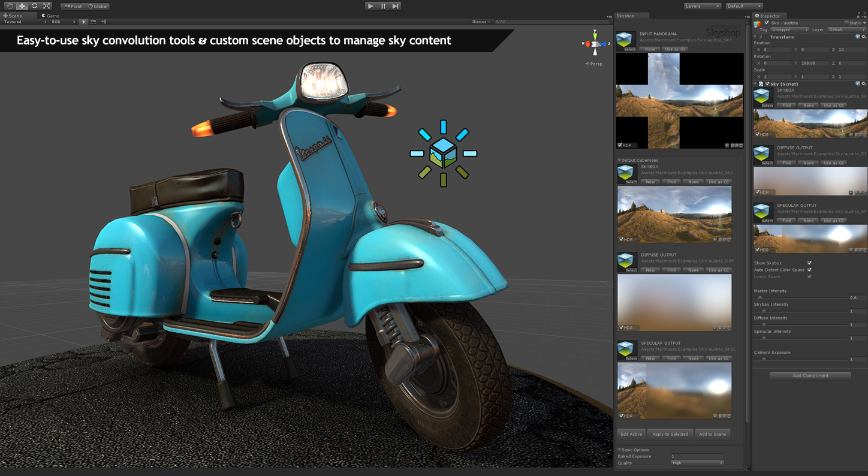The height and width of the screenshot is (476, 868).
Task: Toggle scene audio speaker icon
Action: pos(103,22)
